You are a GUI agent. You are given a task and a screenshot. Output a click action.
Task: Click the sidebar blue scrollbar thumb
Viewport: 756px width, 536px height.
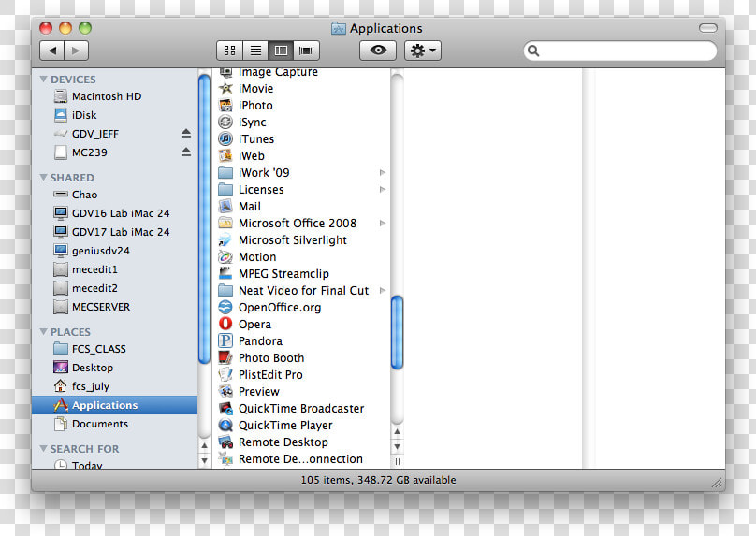pos(204,218)
